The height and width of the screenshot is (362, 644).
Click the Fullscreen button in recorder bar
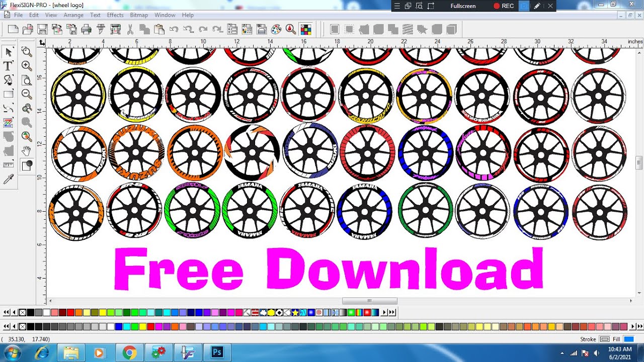coord(463,6)
